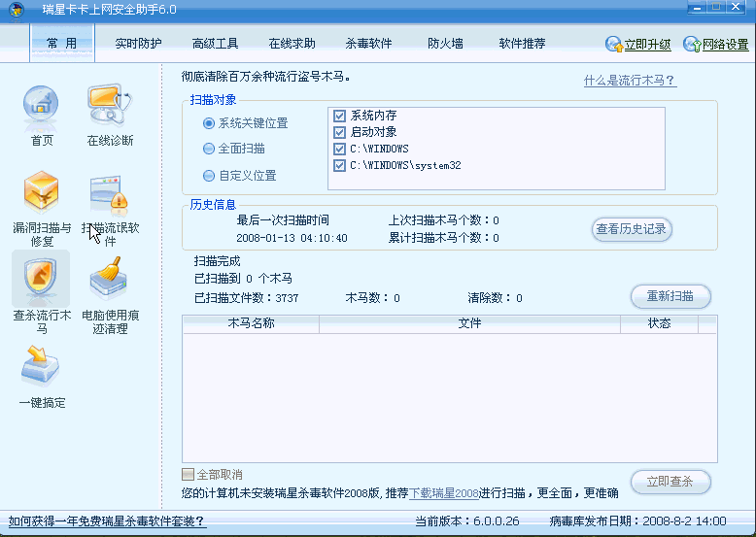The height and width of the screenshot is (537, 756).
Task: Sort by 状态 column header
Action: [x=659, y=323]
